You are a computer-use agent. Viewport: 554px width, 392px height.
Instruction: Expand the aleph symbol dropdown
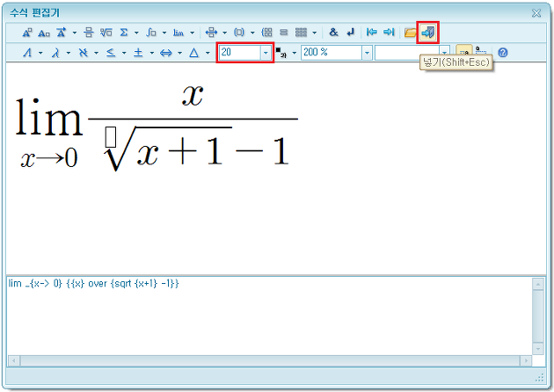(x=96, y=54)
